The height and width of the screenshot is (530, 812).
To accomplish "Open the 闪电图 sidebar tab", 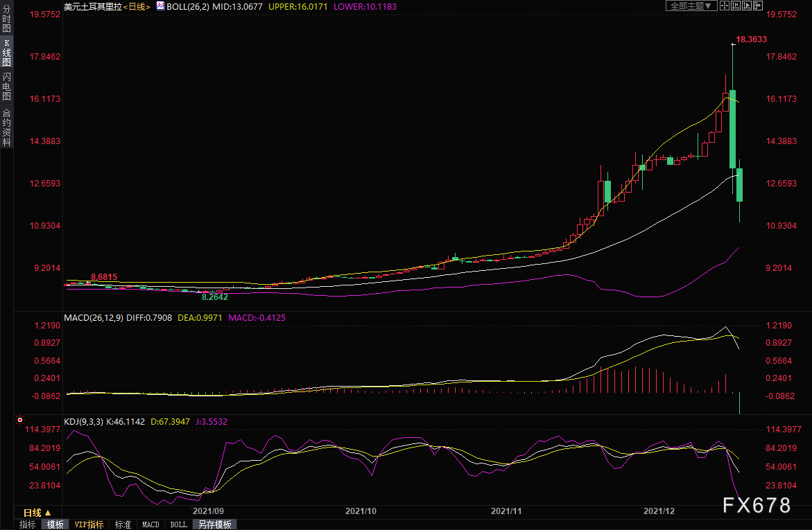I will pos(7,87).
